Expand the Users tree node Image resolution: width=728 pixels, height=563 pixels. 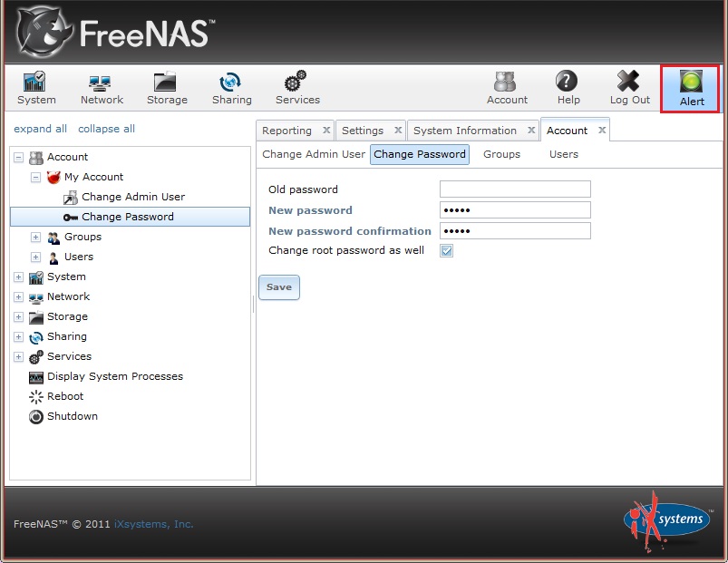point(35,257)
